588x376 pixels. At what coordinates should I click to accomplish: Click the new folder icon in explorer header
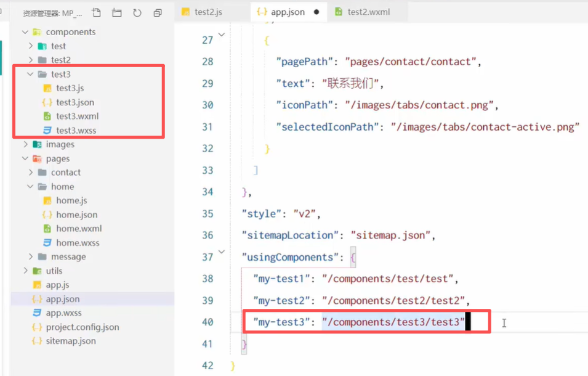coord(116,13)
